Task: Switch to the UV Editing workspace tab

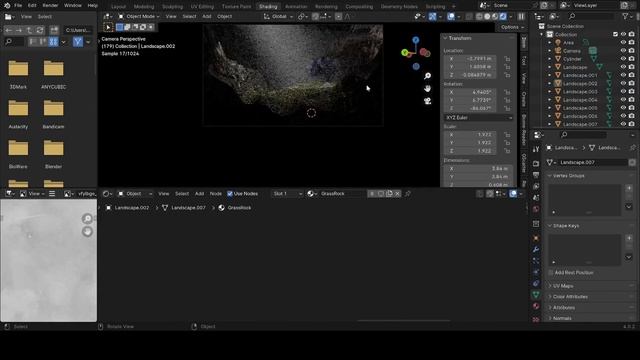Action: pyautogui.click(x=202, y=7)
